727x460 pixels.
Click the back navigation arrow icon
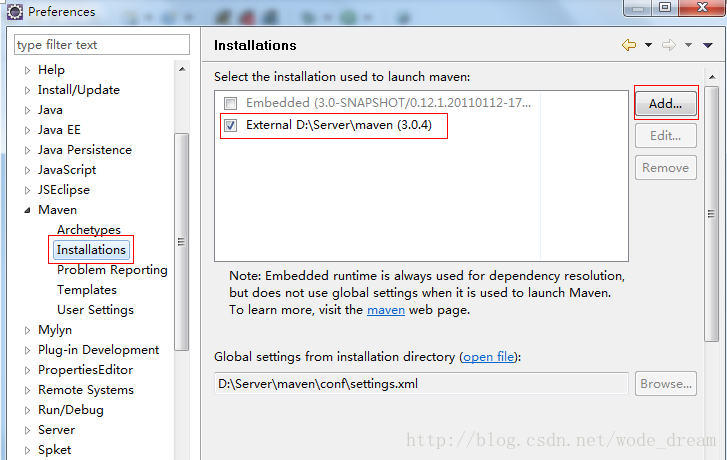pyautogui.click(x=629, y=45)
